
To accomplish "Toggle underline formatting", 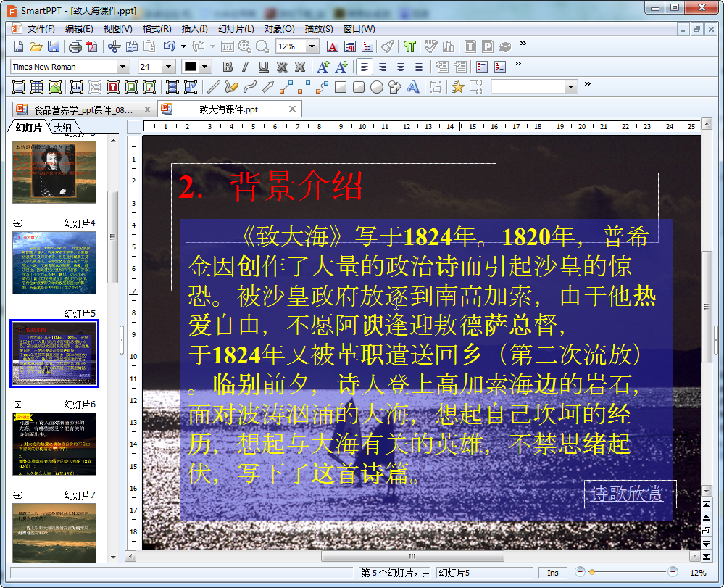I will click(x=264, y=67).
